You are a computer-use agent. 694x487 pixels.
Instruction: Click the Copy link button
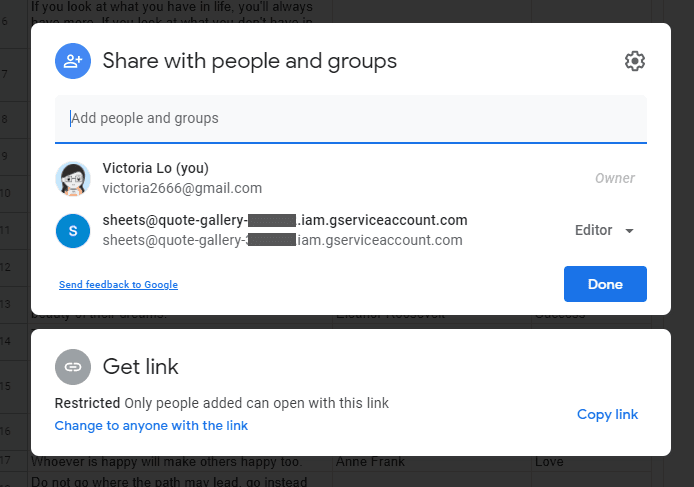[607, 414]
